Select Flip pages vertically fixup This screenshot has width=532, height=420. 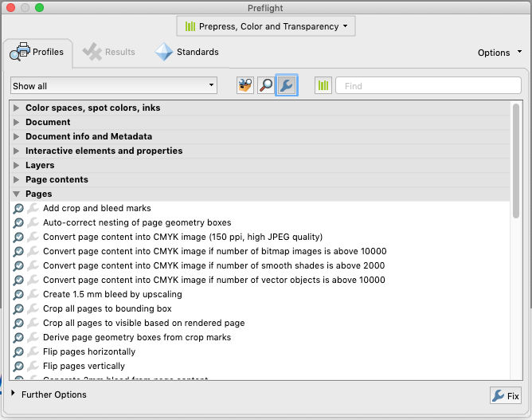84,366
